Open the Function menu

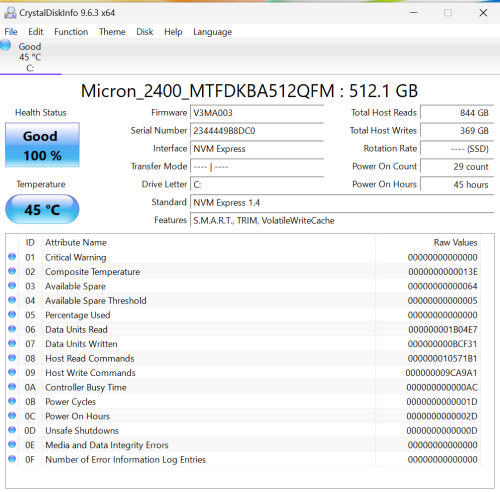[x=71, y=32]
